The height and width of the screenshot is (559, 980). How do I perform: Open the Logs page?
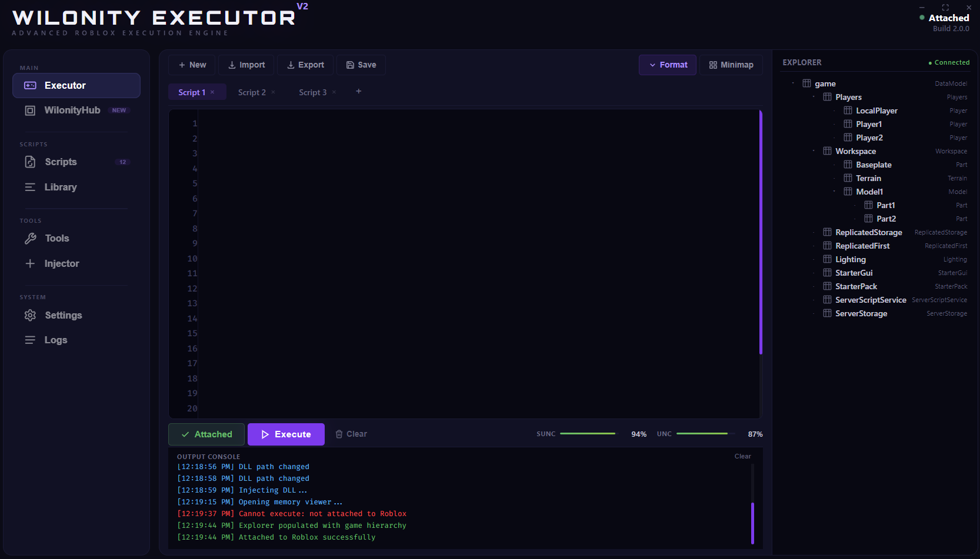pos(76,340)
